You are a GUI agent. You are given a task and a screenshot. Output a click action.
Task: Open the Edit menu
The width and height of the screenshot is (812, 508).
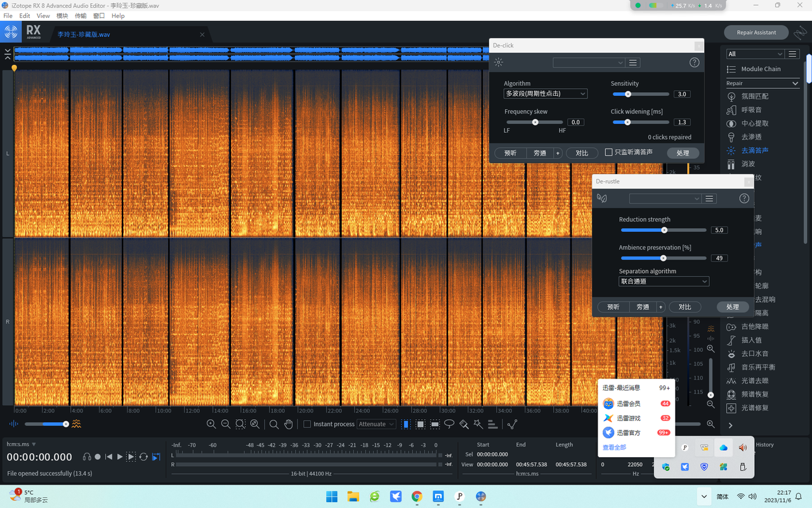pos(25,15)
